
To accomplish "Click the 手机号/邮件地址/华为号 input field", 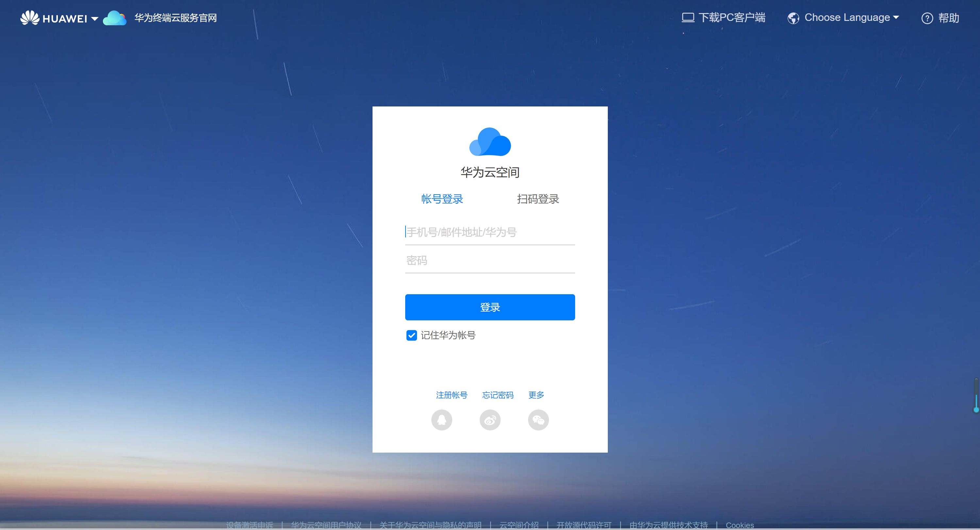I will [490, 232].
